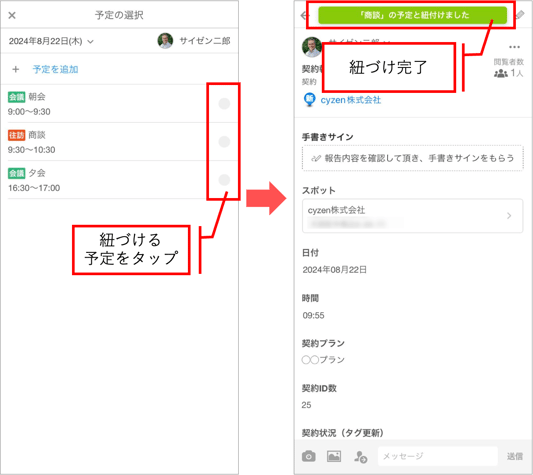Open the three-dot more options menu
533x475 pixels.
click(x=514, y=47)
